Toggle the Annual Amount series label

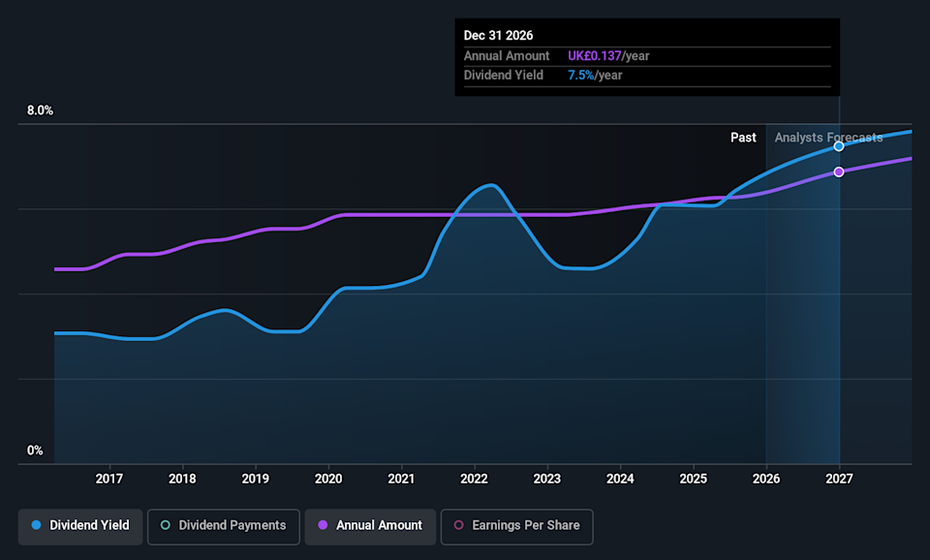[379, 525]
